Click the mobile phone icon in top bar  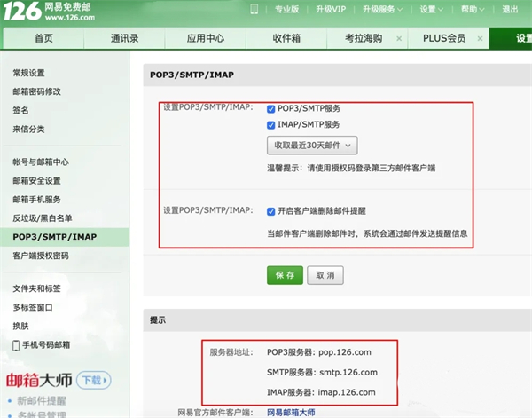click(254, 10)
